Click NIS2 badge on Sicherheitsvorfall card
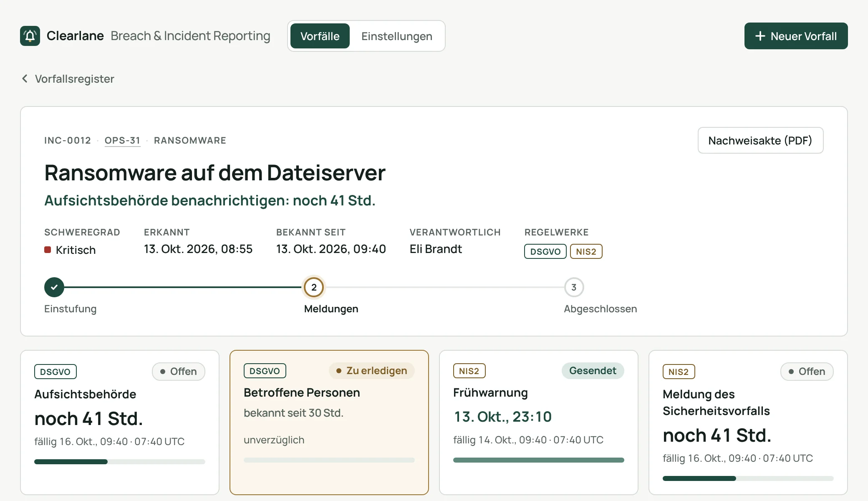This screenshot has width=868, height=501. point(679,372)
